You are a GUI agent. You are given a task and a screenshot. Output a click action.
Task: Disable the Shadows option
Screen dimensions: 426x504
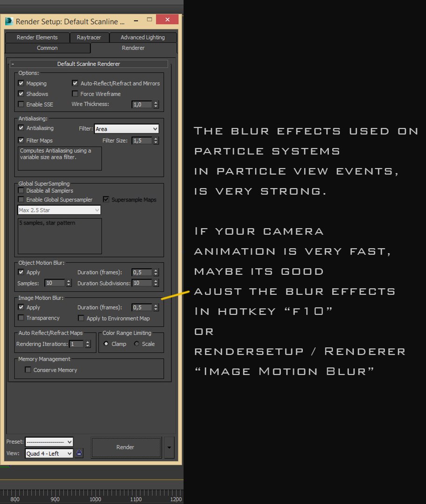click(x=21, y=93)
